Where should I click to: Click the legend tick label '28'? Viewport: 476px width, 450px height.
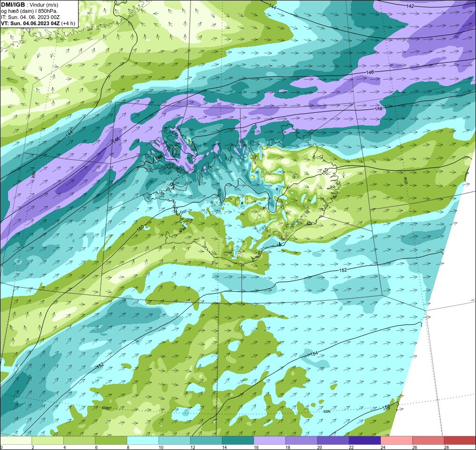point(446,447)
